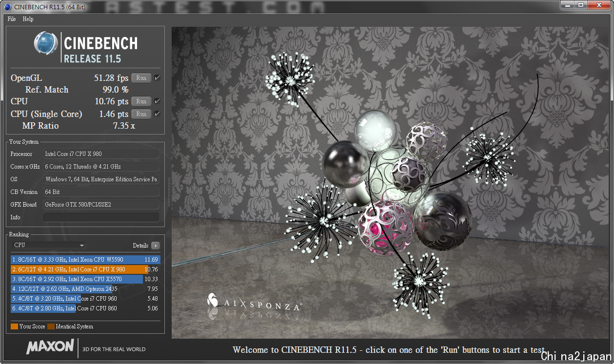Screen dimensions: 614x364
Task: Open the File menu
Action: [x=12, y=19]
